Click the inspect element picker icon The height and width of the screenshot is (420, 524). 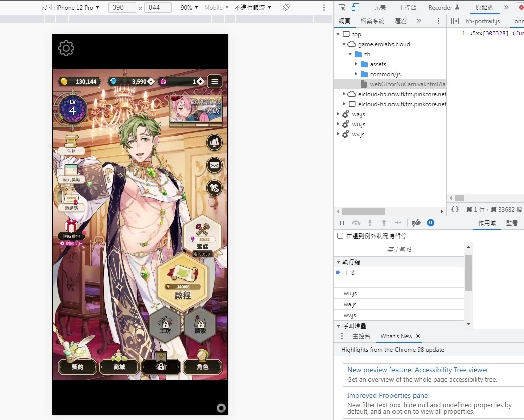[342, 8]
